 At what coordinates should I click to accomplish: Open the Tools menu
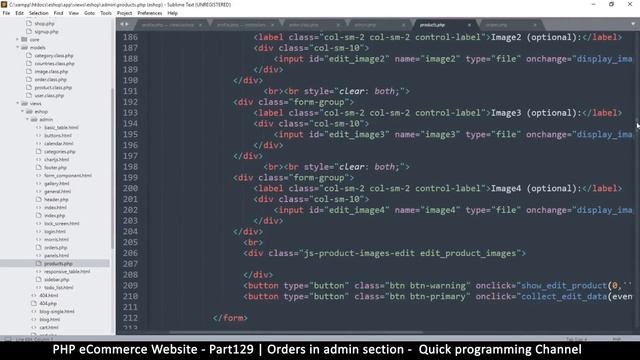106,13
